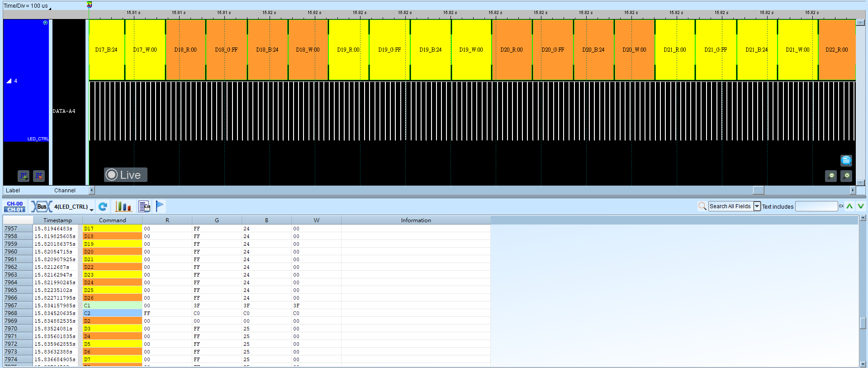
Task: Click the Information column header
Action: pos(416,220)
